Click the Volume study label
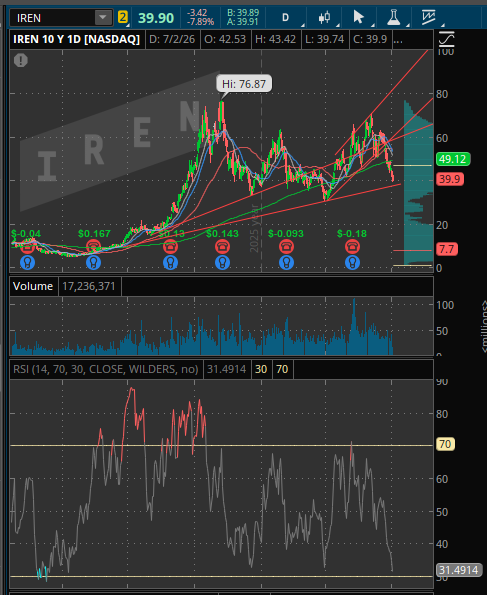 point(33,286)
